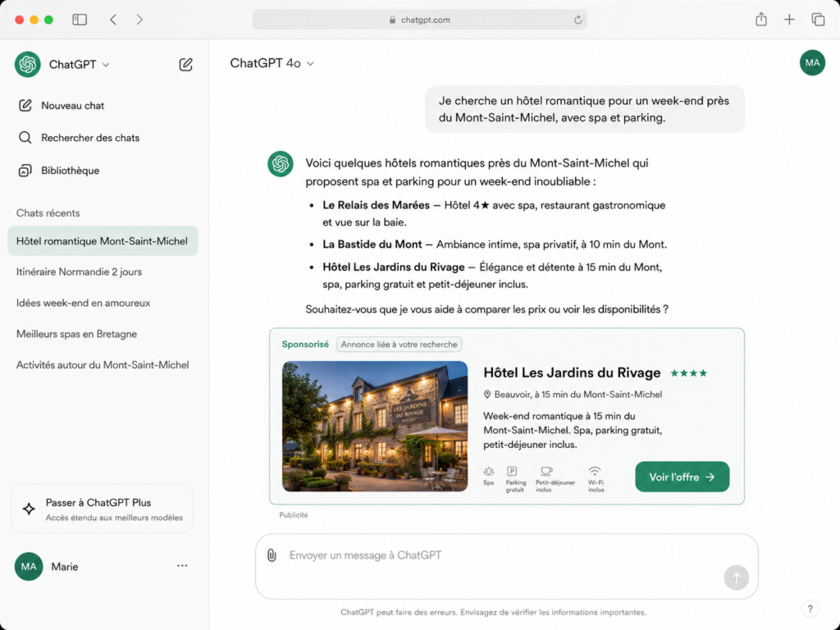Open the MA profile avatar at top right
Image resolution: width=840 pixels, height=630 pixels.
pyautogui.click(x=812, y=62)
